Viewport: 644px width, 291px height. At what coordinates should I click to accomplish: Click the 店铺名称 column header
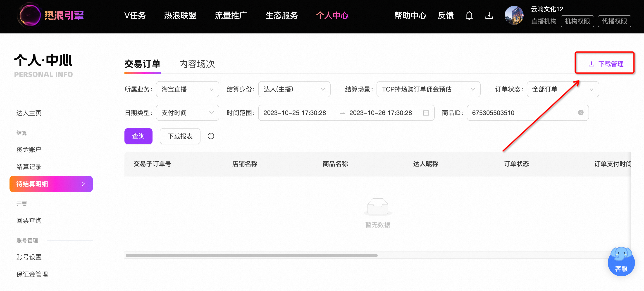245,164
